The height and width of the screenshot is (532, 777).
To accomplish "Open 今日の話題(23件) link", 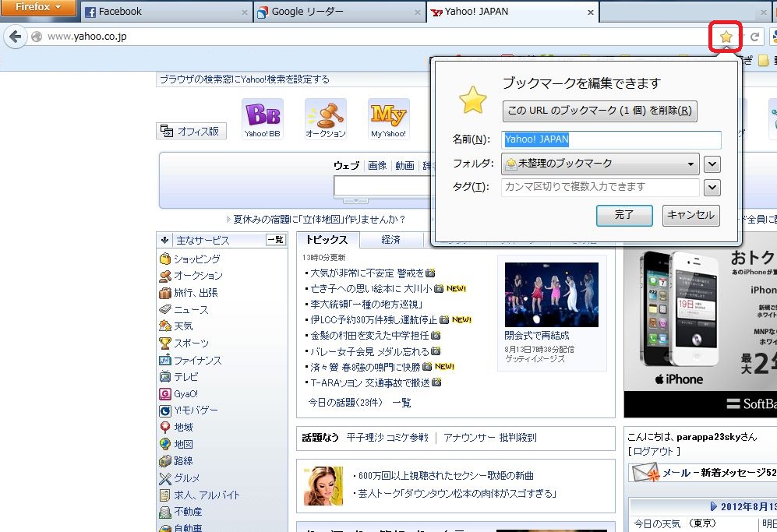I will click(345, 402).
